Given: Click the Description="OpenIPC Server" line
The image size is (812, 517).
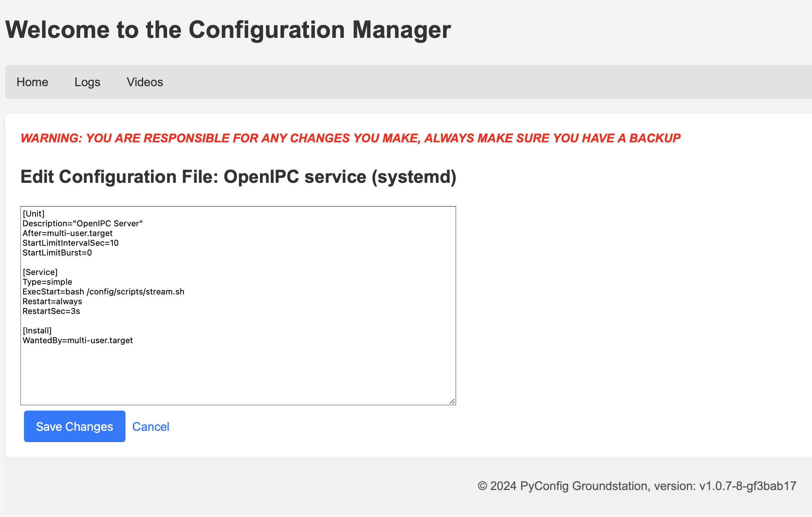Looking at the screenshot, I should [82, 223].
